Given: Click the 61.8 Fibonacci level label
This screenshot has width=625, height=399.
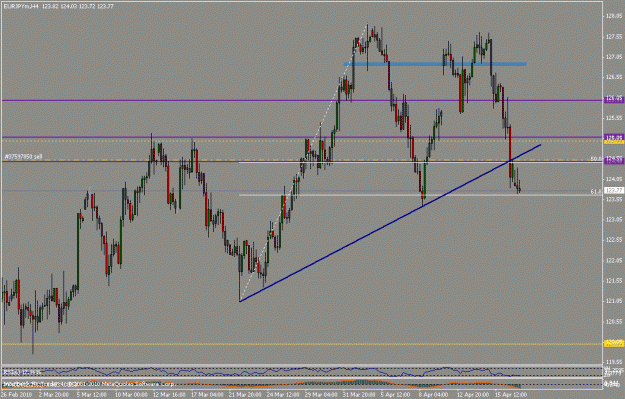Looking at the screenshot, I should tap(596, 192).
